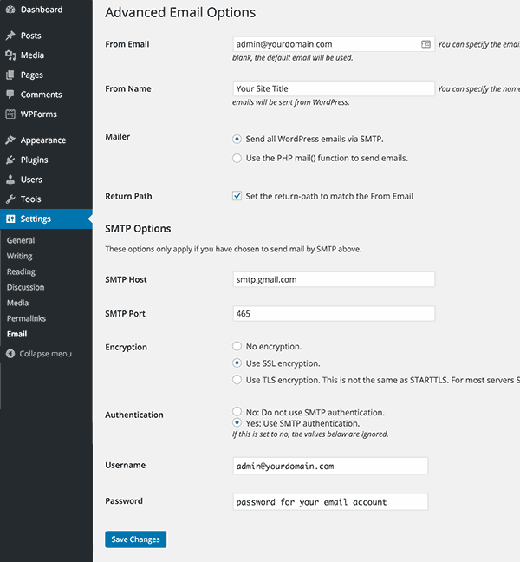520x562 pixels.
Task: Go to Permalinks settings submenu
Action: coord(26,318)
